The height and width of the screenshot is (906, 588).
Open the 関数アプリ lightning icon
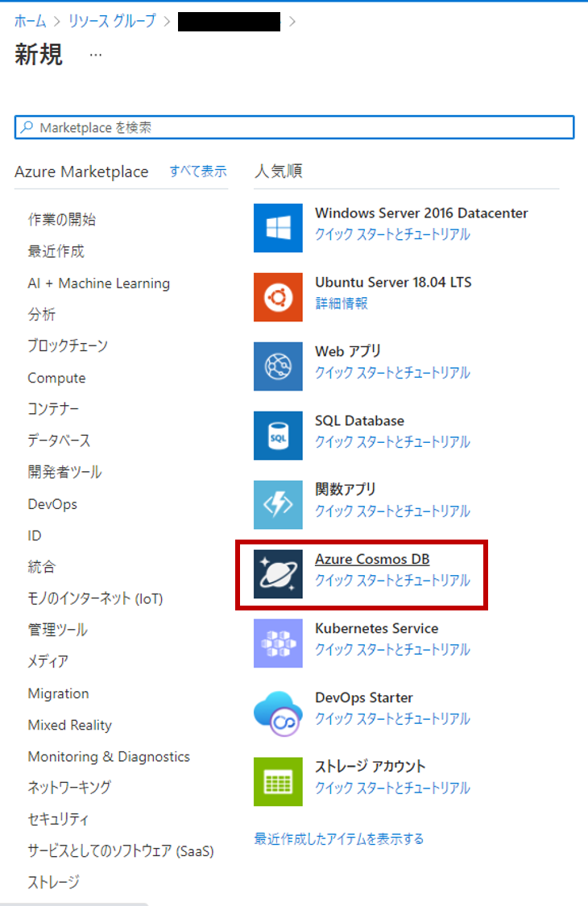click(278, 504)
